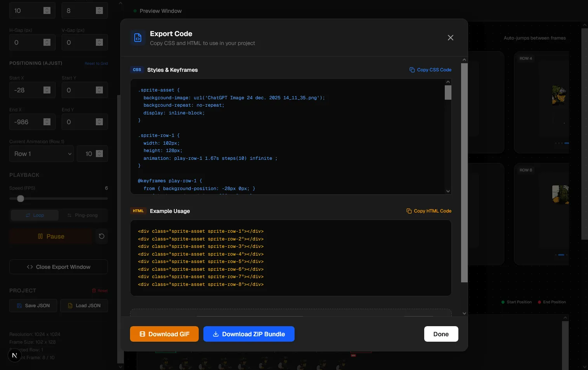Enable Loop playback mode
The width and height of the screenshot is (588, 370).
(x=35, y=215)
